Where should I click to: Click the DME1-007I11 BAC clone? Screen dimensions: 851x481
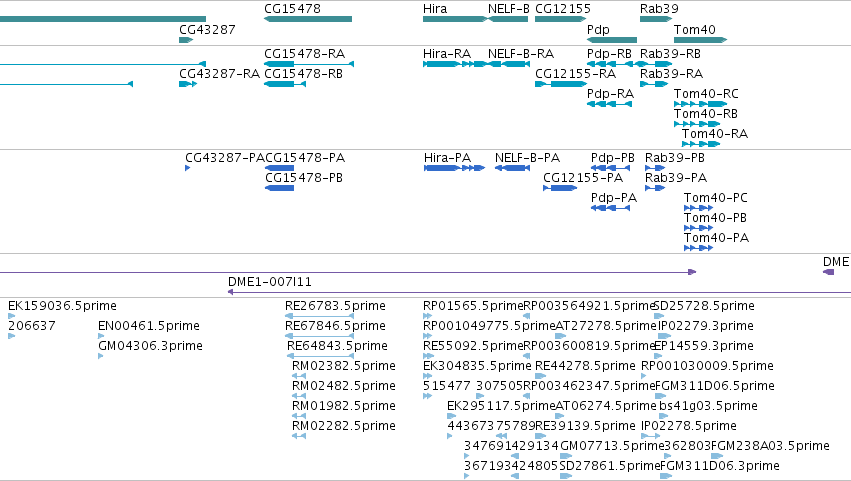tap(539, 292)
